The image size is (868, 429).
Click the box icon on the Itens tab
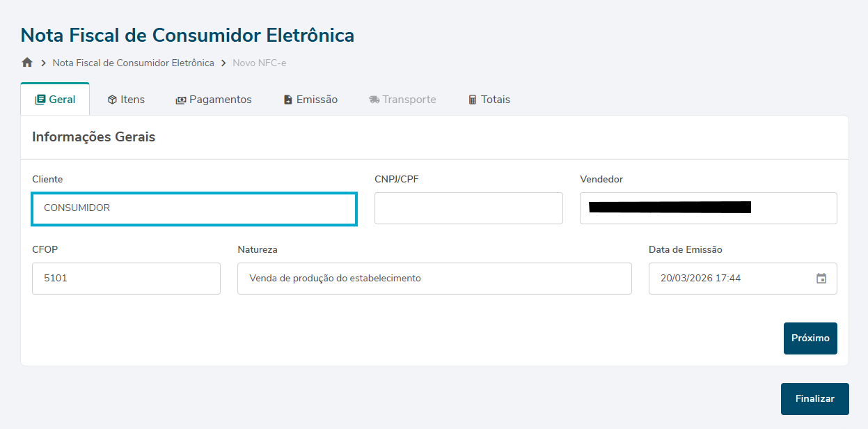(x=112, y=100)
